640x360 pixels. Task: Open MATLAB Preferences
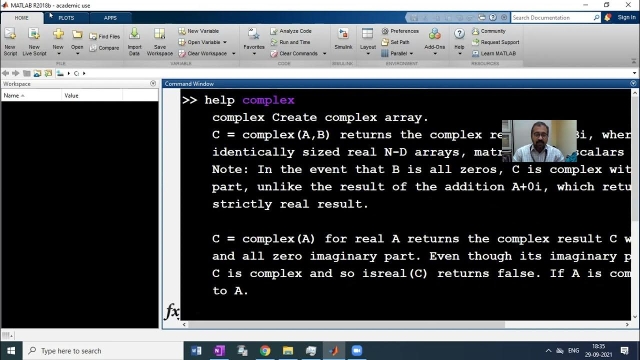(x=400, y=31)
